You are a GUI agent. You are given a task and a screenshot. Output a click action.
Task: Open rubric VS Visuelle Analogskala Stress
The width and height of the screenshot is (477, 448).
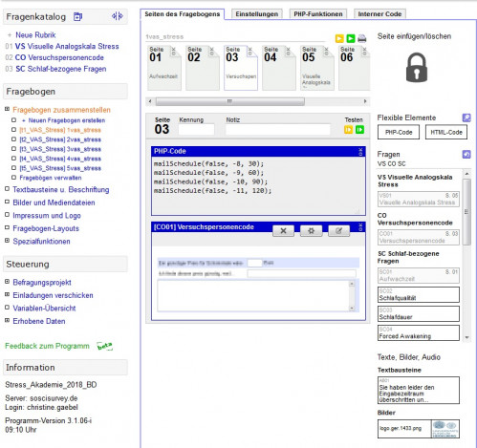pos(67,47)
